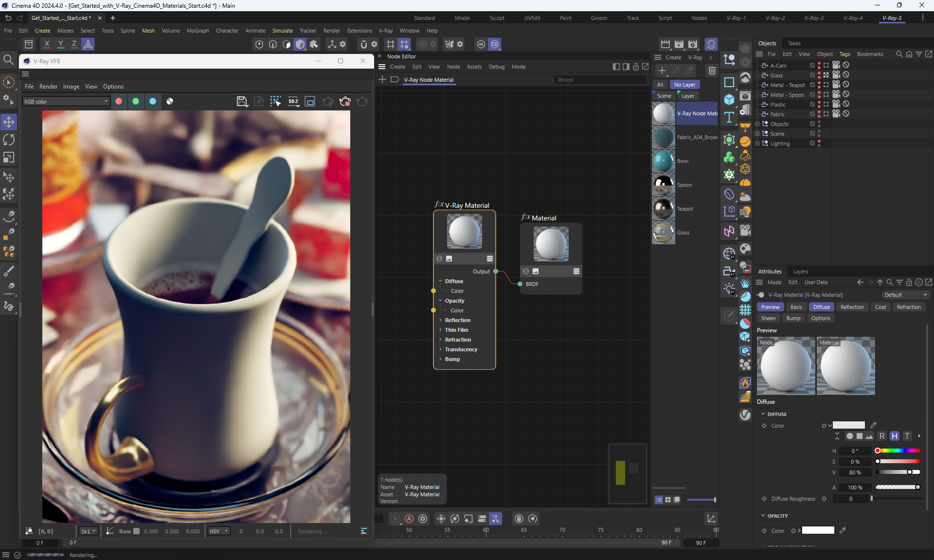Save the VFB rendered image

pos(242,101)
